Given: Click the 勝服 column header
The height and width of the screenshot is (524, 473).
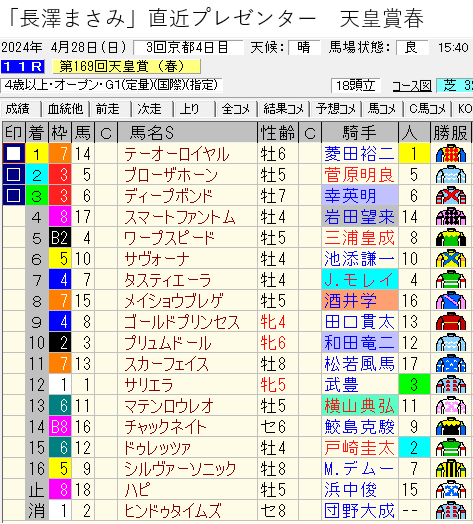Looking at the screenshot, I should click(x=451, y=133).
